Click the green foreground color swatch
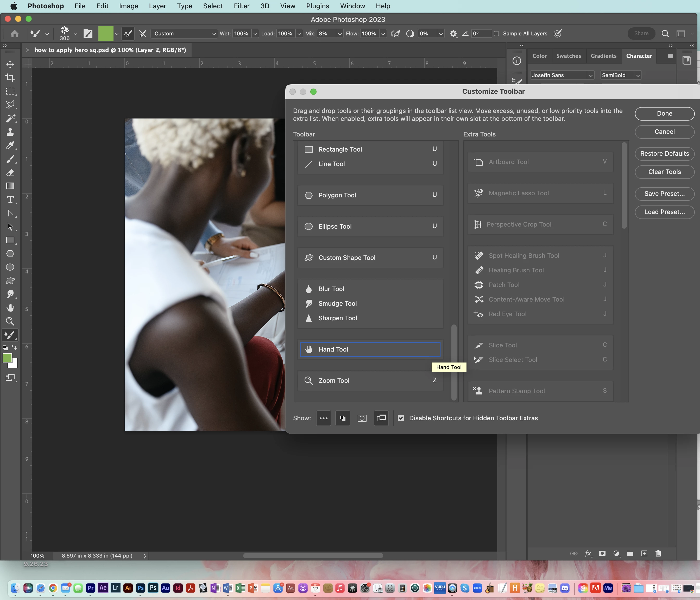Screen dimensions: 700x600 tap(7, 358)
